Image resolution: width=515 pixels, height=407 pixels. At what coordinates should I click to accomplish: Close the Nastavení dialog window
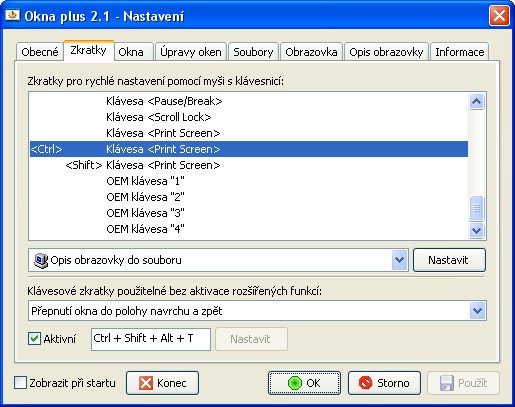[x=499, y=16]
